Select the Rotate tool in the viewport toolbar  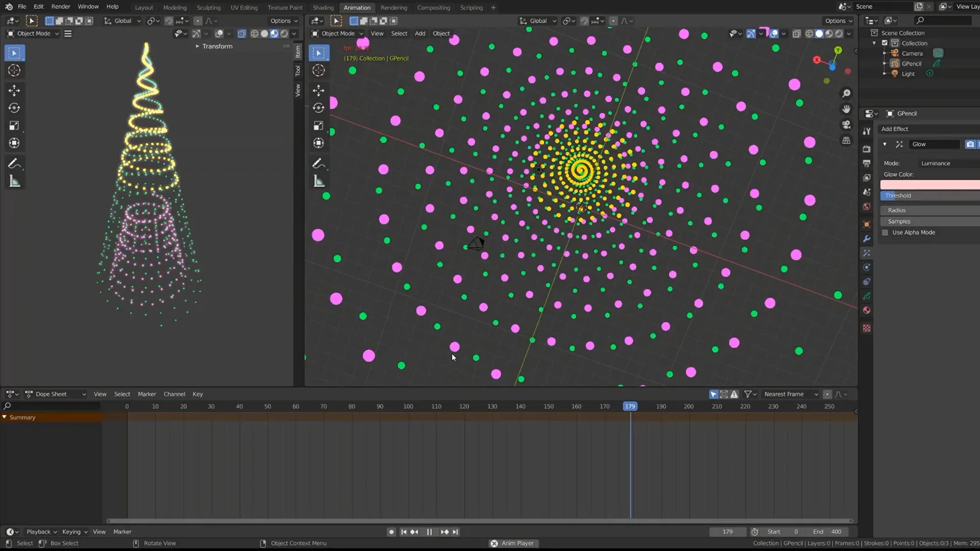point(318,108)
